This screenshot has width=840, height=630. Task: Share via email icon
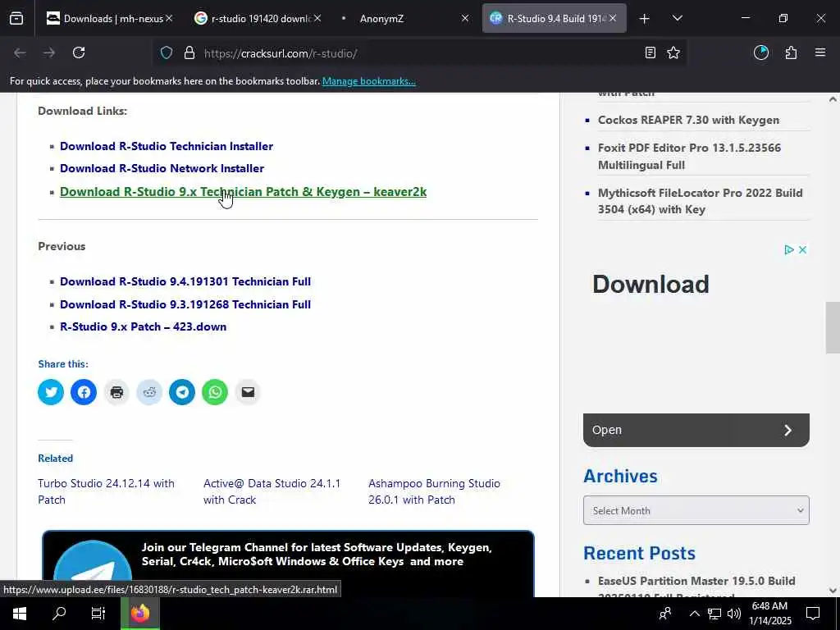coord(248,392)
